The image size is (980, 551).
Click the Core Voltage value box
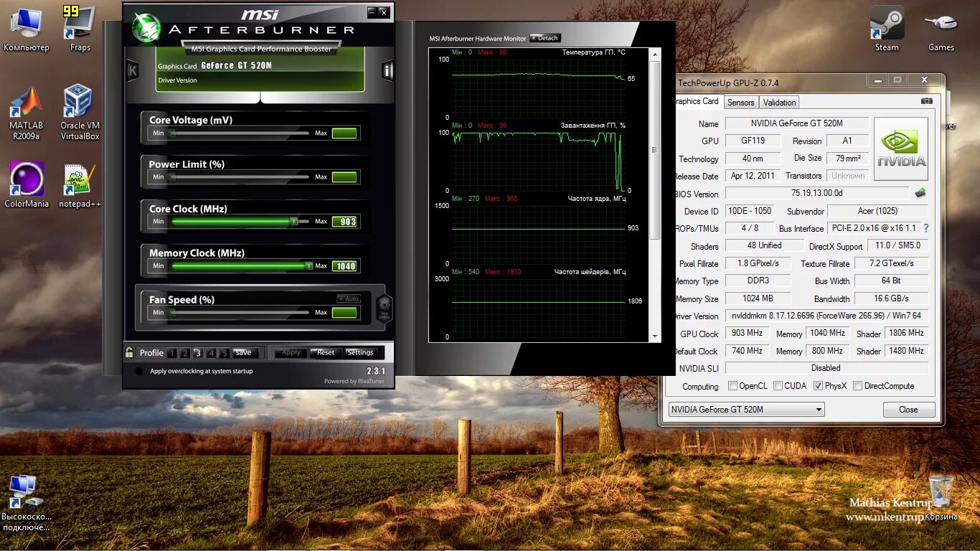click(344, 133)
